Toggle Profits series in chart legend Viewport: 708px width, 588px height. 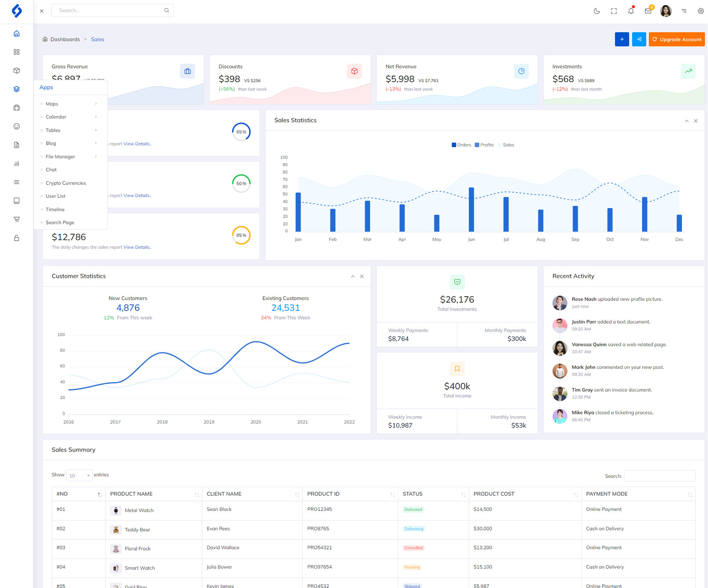pos(484,145)
